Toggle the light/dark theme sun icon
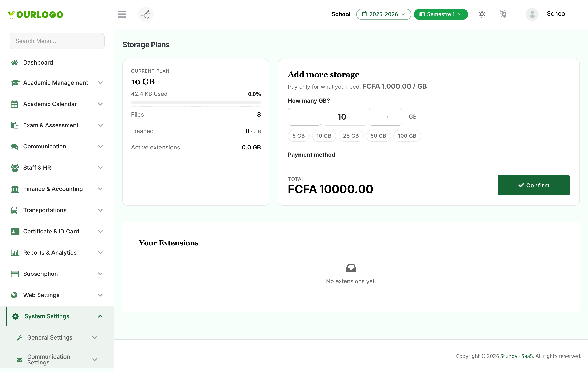The height and width of the screenshot is (372, 588). (x=482, y=14)
